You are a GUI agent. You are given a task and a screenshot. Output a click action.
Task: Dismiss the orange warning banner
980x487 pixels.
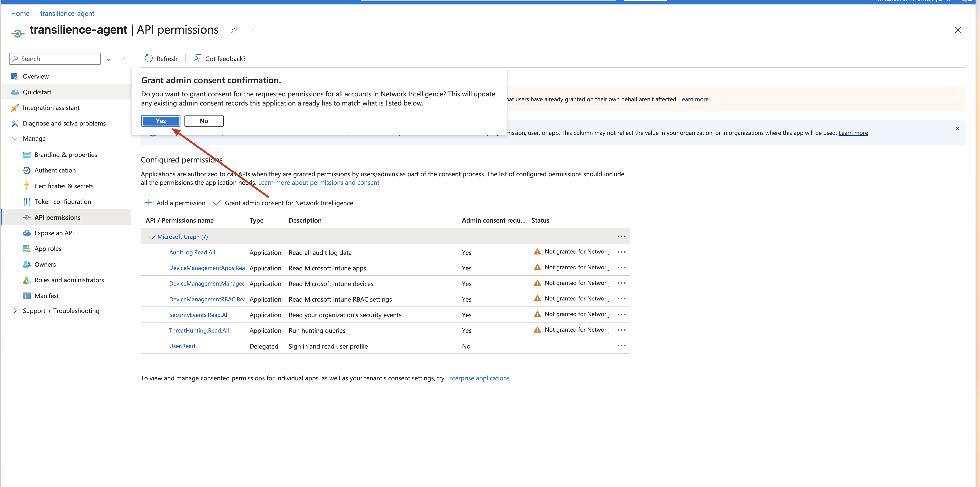957,95
